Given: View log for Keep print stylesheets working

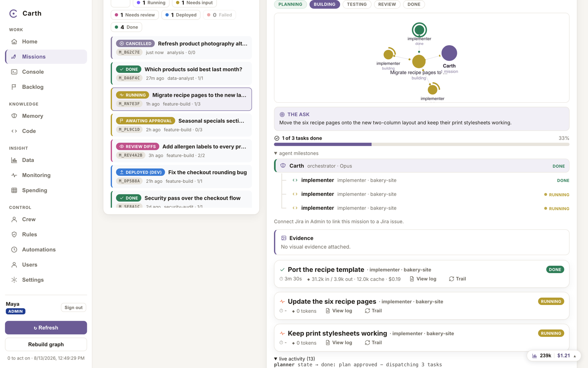Looking at the screenshot, I should pyautogui.click(x=339, y=343).
